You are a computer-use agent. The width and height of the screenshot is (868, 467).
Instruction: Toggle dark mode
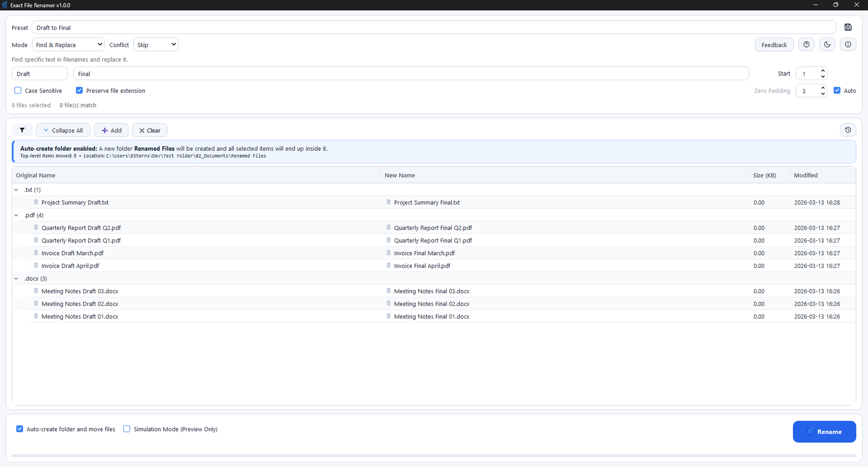click(x=827, y=44)
